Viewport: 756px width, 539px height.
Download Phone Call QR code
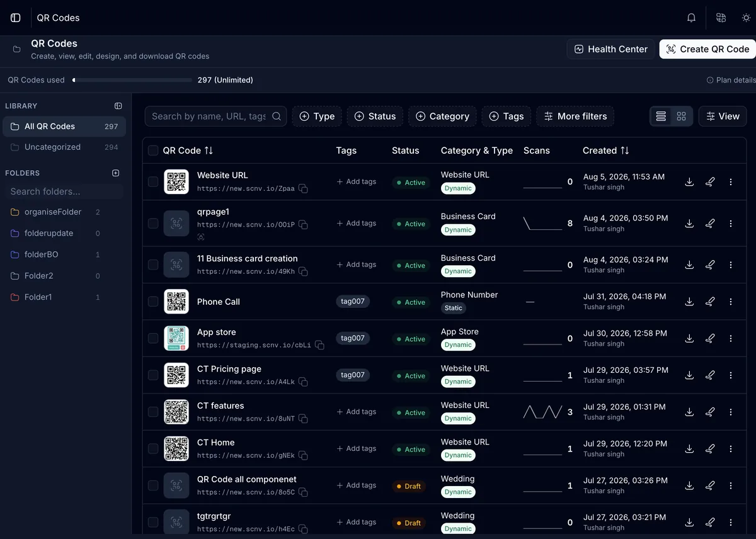click(689, 302)
